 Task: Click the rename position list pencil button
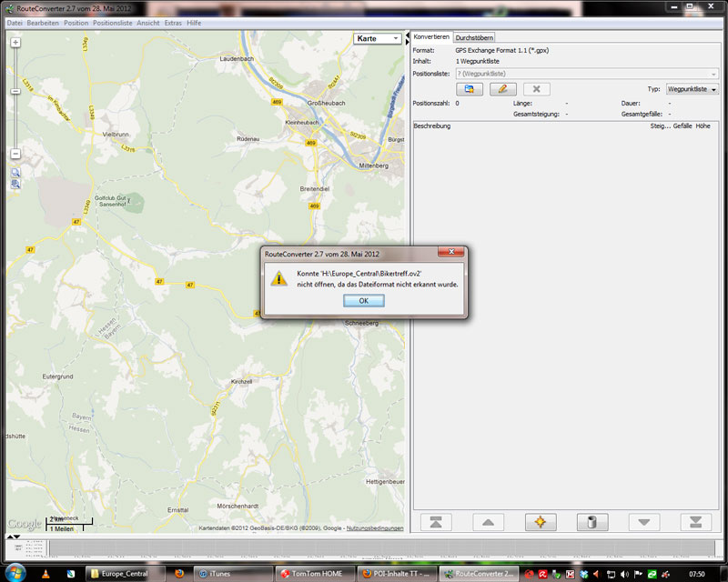point(503,89)
